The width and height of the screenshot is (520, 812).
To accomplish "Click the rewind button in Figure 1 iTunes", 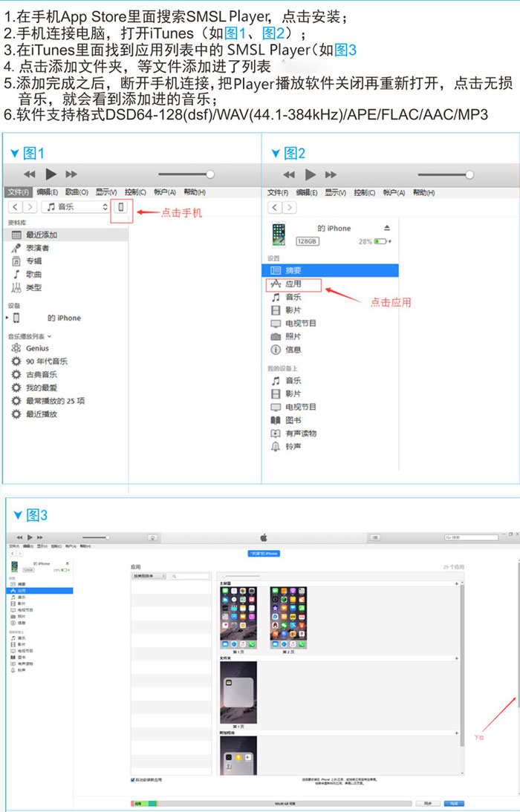I will (30, 174).
